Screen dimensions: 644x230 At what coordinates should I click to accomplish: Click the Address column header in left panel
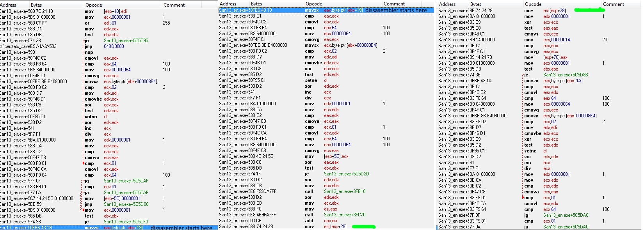click(x=9, y=5)
